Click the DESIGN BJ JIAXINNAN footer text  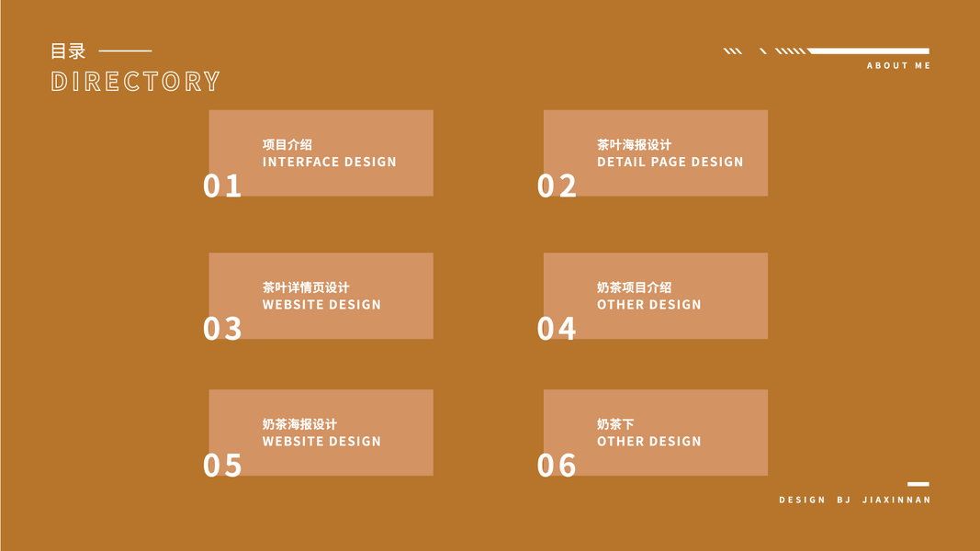coord(854,500)
